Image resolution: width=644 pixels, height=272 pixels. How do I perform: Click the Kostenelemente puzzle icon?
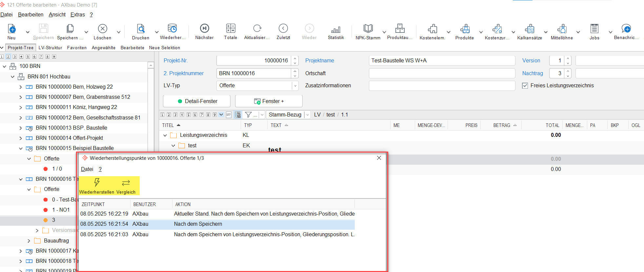[x=433, y=29]
